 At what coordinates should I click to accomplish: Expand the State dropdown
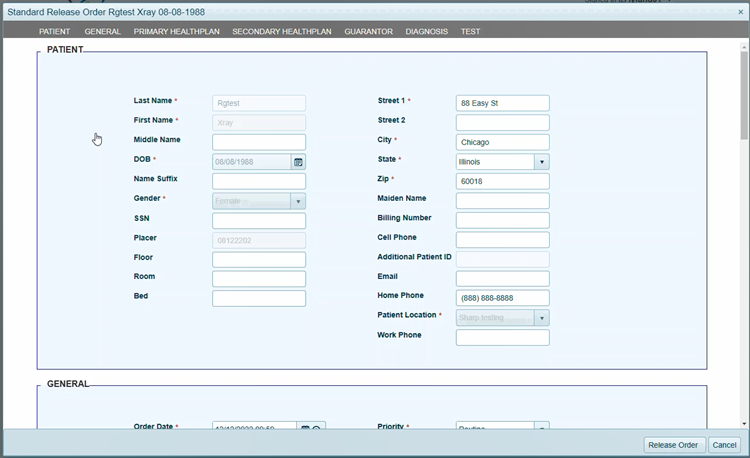tap(542, 161)
